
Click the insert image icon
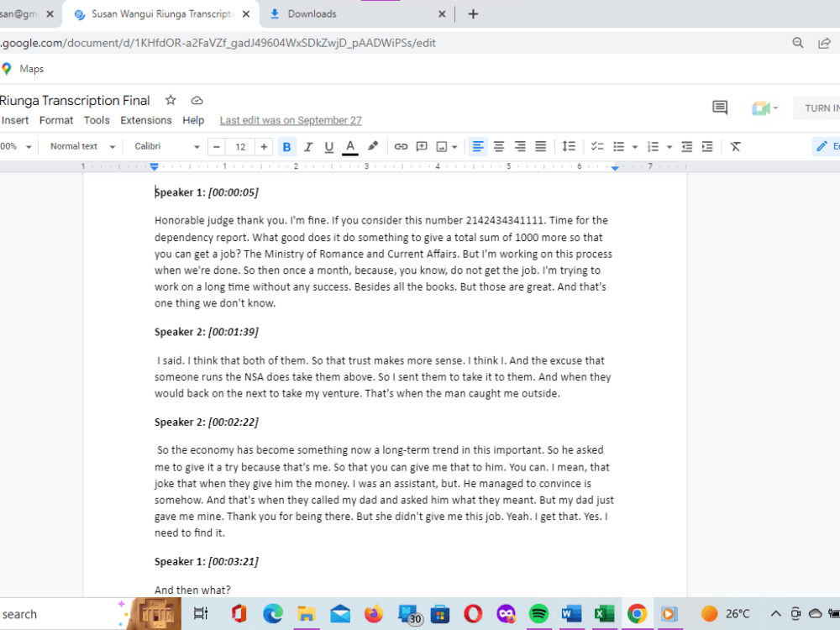442,147
